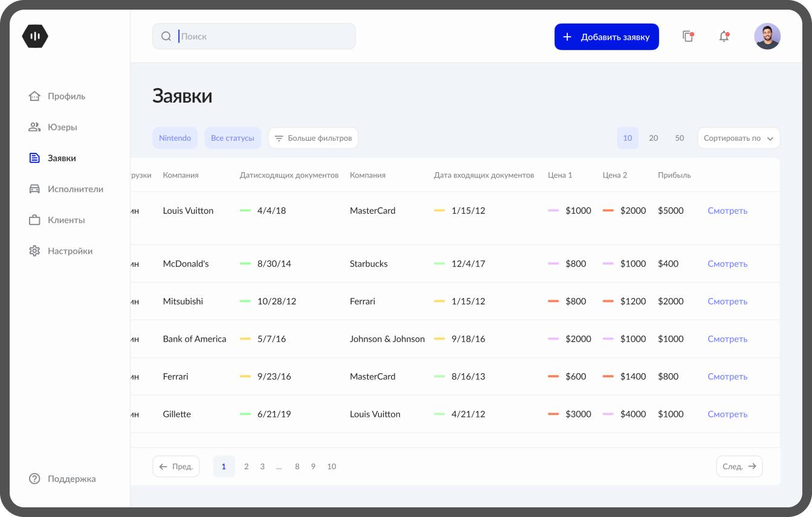Click Смотреть for Louis Vuitton row

point(727,211)
